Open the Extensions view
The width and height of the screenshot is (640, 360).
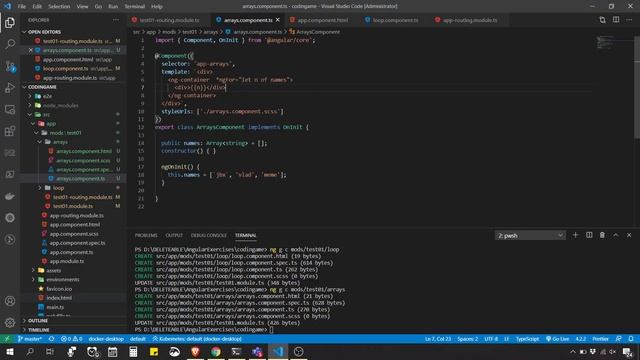[x=10, y=131]
